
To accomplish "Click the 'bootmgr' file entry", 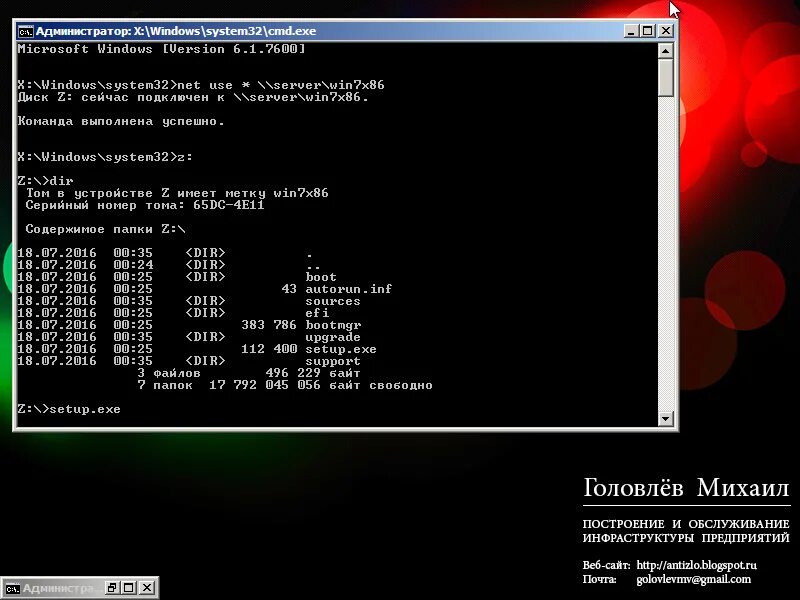I will pos(333,325).
